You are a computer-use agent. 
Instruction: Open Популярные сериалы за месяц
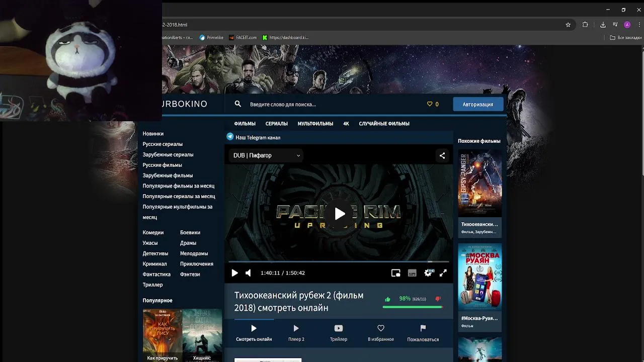click(x=179, y=196)
